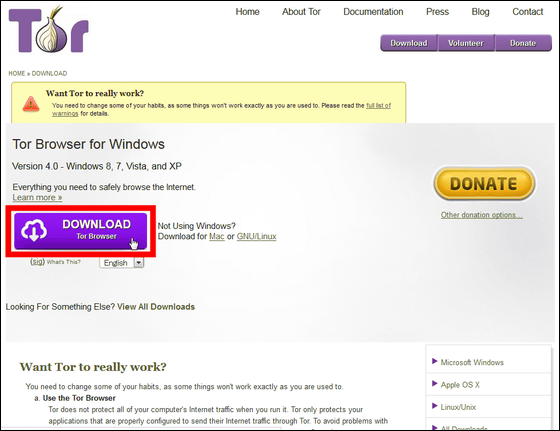The height and width of the screenshot is (431, 560).
Task: Click the Learn more link
Action: (x=37, y=197)
